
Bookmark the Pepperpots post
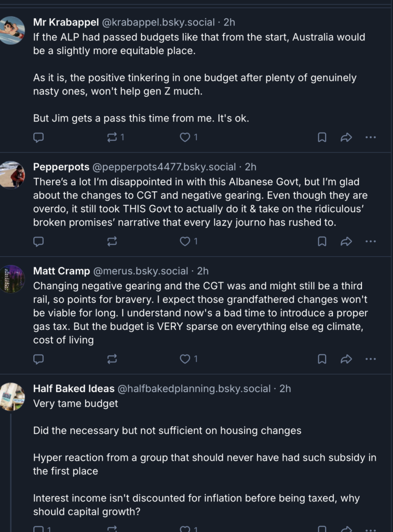(x=322, y=241)
